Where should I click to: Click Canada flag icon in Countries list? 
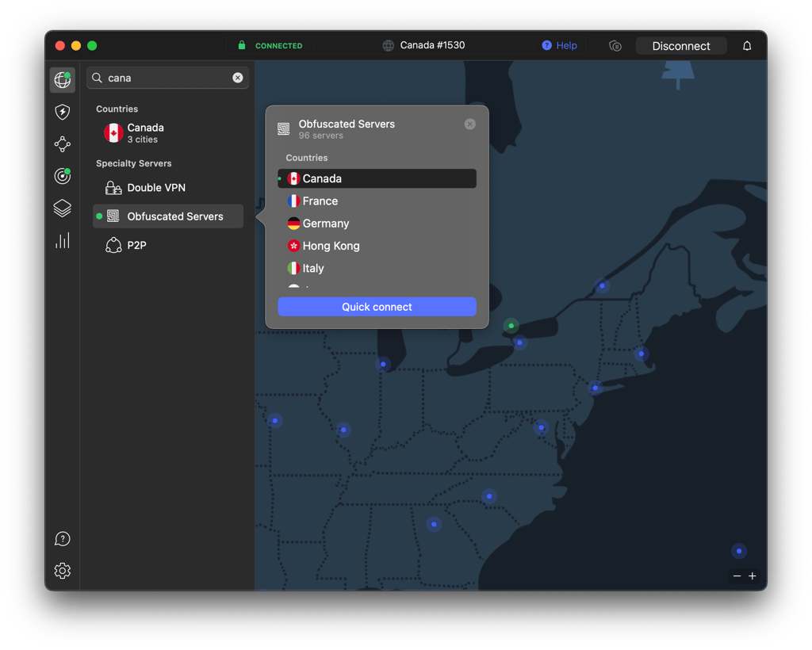coord(113,133)
